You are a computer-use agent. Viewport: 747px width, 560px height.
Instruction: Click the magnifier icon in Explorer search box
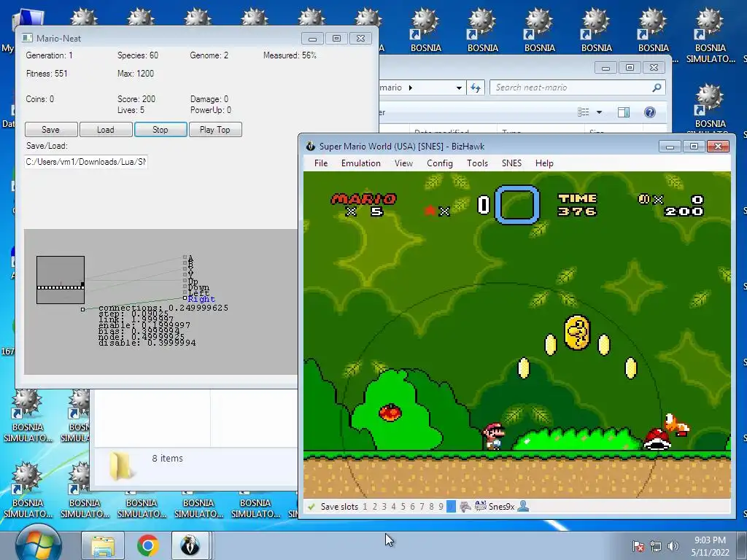pyautogui.click(x=657, y=87)
